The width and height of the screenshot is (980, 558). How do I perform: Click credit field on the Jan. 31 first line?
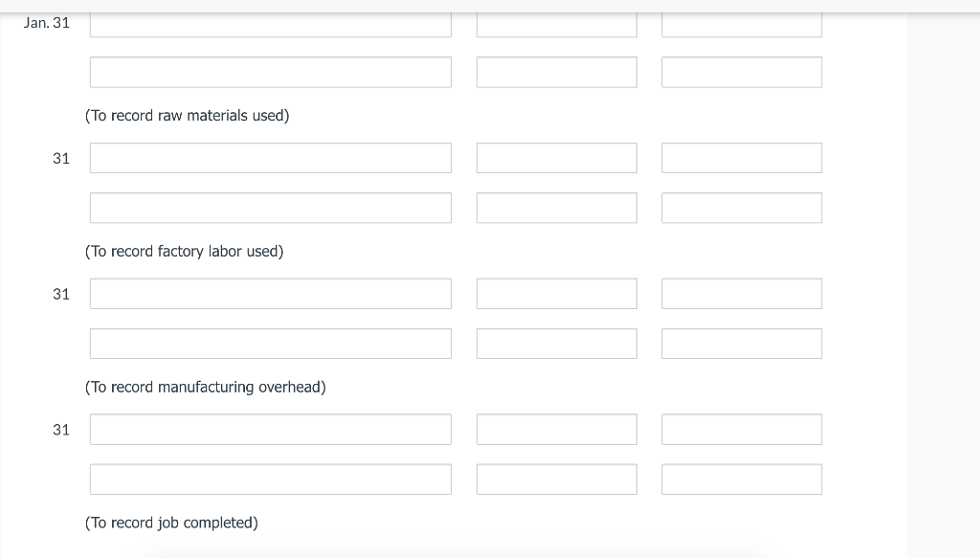click(x=741, y=24)
